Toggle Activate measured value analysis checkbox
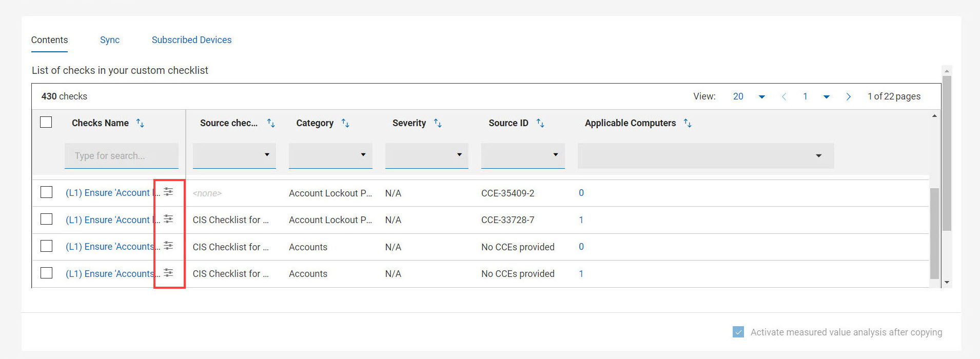The height and width of the screenshot is (359, 980). point(738,332)
